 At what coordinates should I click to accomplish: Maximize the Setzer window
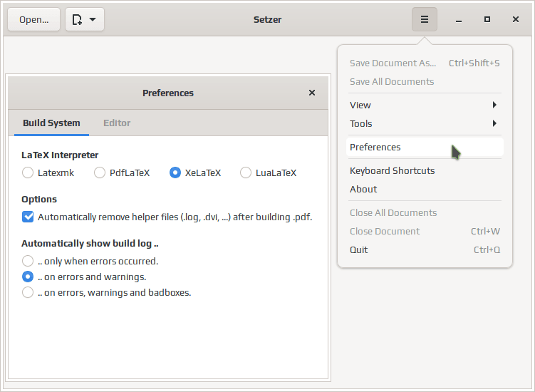[x=487, y=19]
